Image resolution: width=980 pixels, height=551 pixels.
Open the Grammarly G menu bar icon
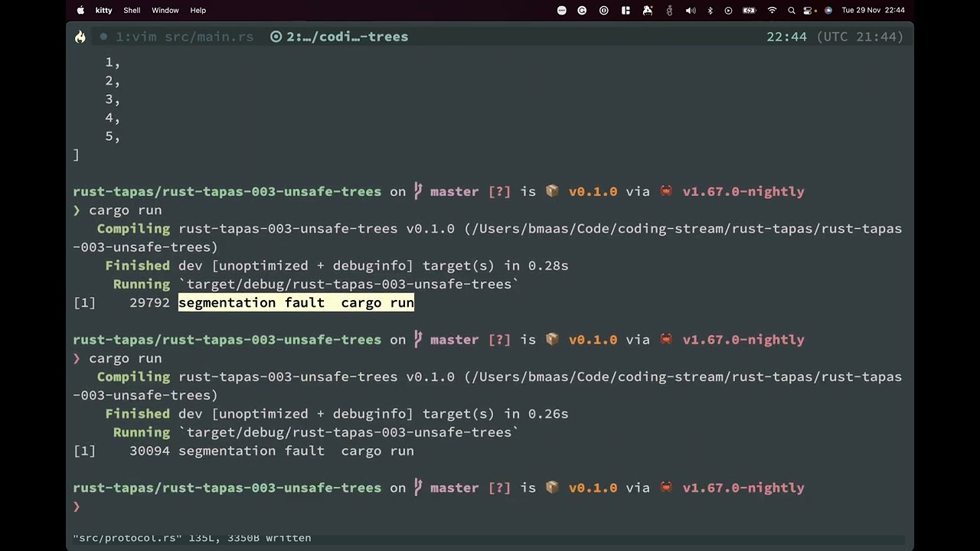pyautogui.click(x=582, y=10)
